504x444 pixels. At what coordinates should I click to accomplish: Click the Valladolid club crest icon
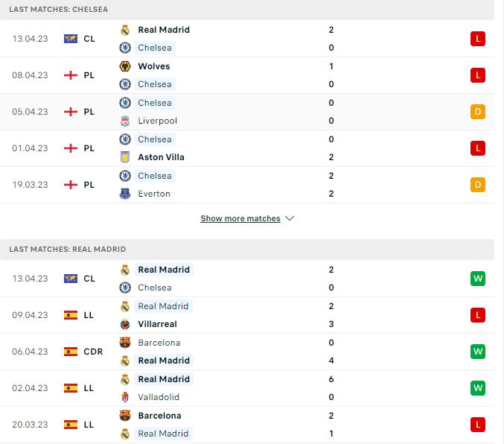(x=125, y=397)
